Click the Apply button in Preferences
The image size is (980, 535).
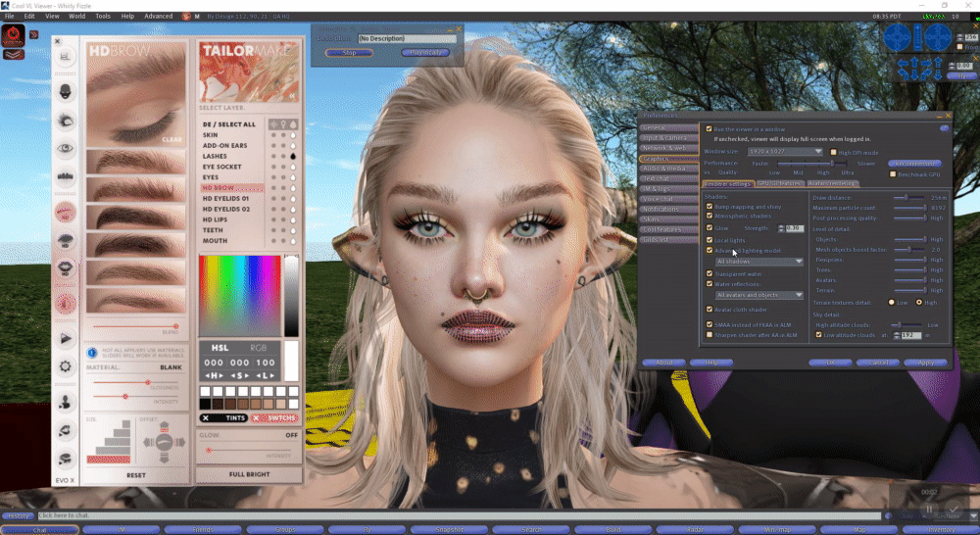point(926,363)
